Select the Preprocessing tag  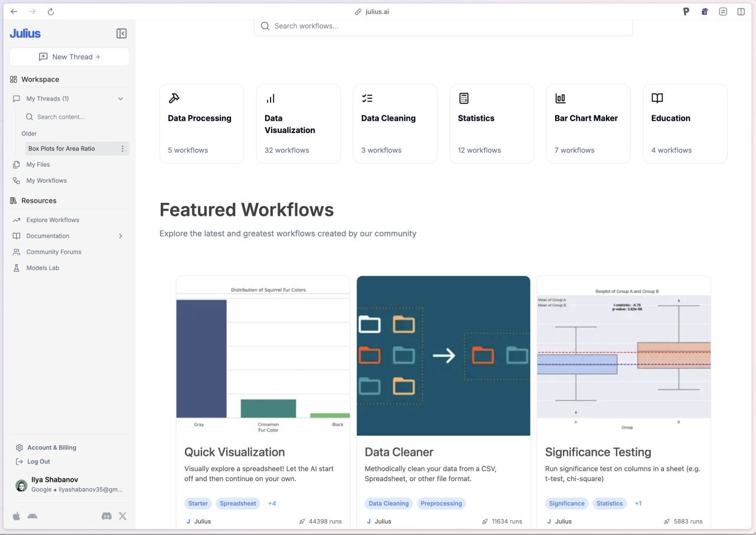tap(441, 504)
